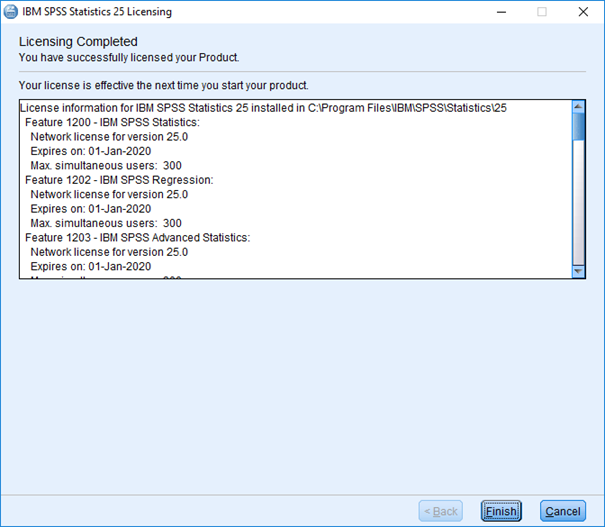
Task: Click 'Network license for version 25.0' under Feature 1203
Action: (x=109, y=252)
